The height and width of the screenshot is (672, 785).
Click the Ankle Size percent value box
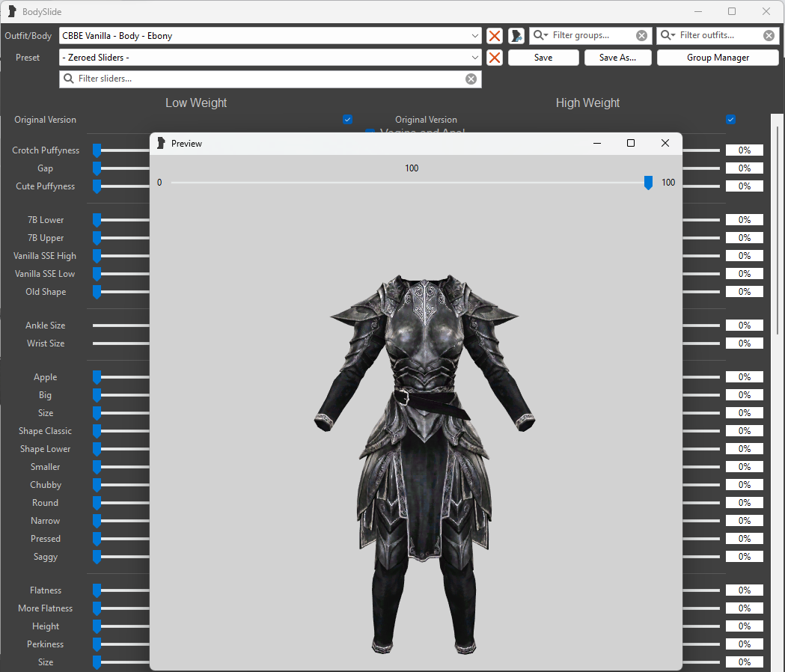pyautogui.click(x=745, y=326)
